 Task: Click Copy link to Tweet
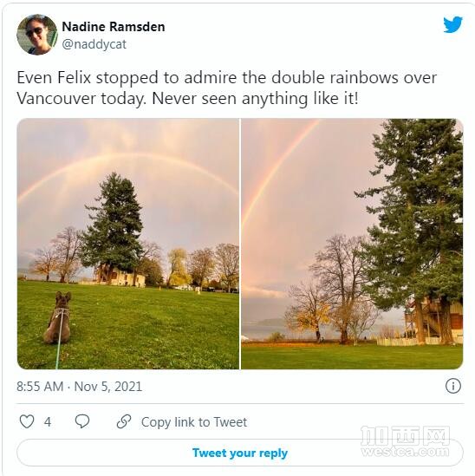click(x=194, y=422)
